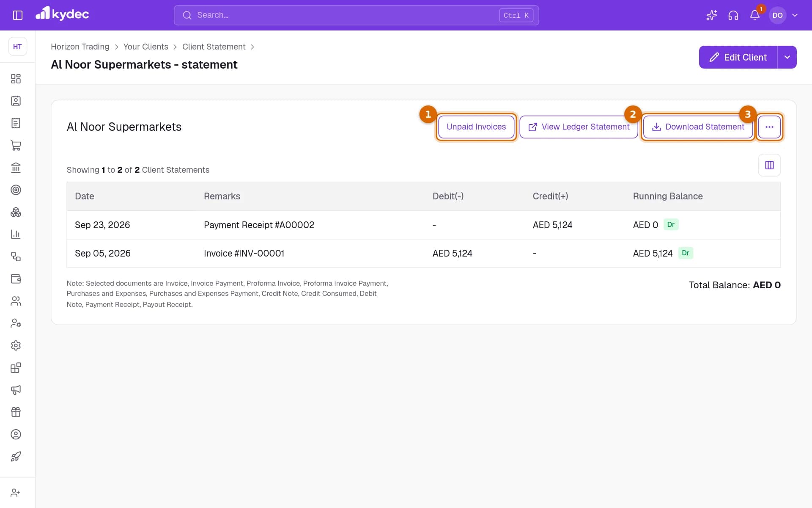
Task: Click the Sep 23, 2026 date cell
Action: (x=102, y=225)
